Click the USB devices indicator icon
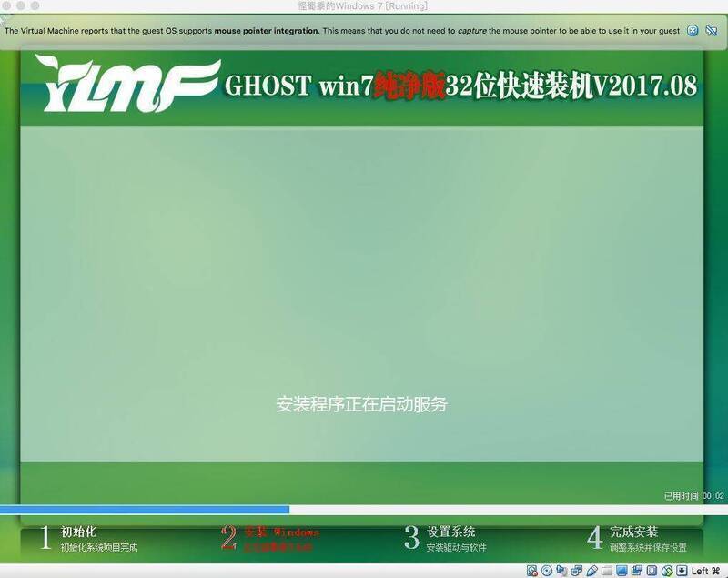 click(x=591, y=571)
